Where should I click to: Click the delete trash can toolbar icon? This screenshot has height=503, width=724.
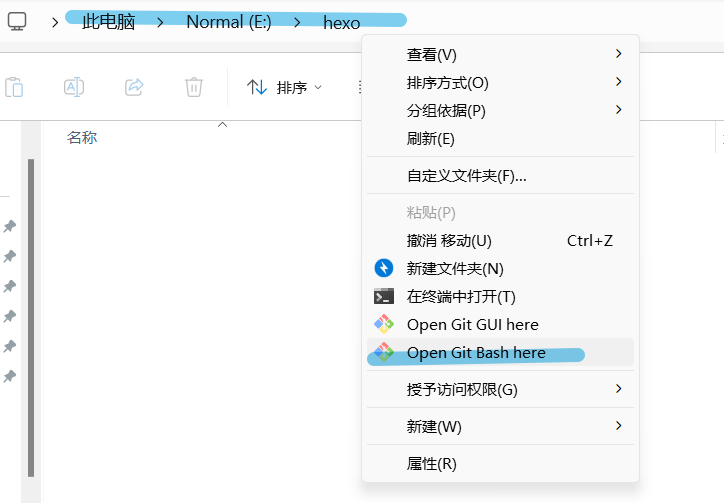(194, 87)
